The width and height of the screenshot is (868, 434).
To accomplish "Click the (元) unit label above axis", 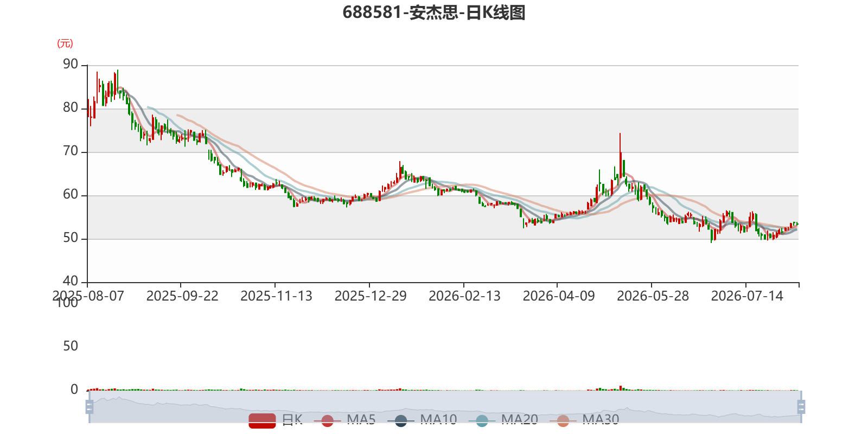I will (65, 43).
